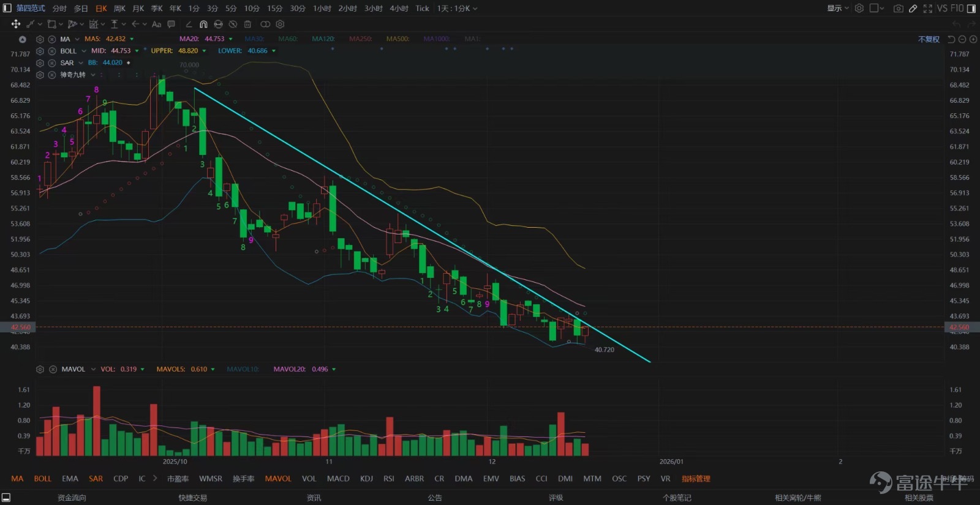
Task: Switch to 分时 intraday chart
Action: point(59,8)
